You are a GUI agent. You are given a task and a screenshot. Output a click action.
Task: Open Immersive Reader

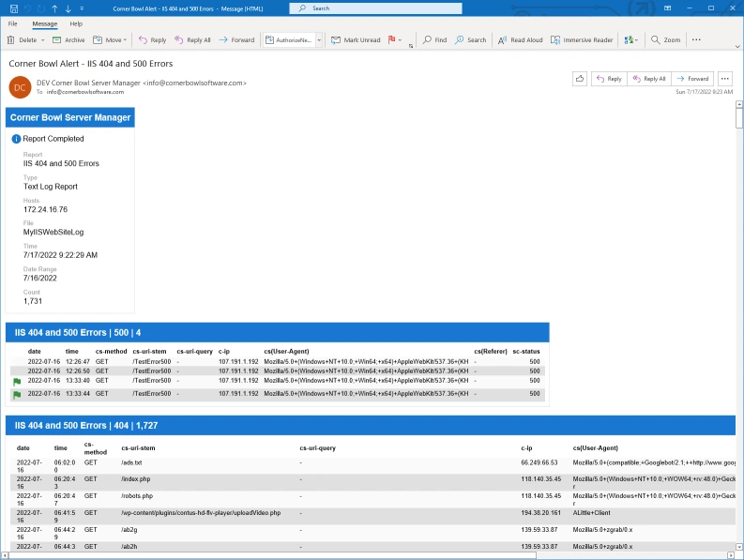pos(582,39)
